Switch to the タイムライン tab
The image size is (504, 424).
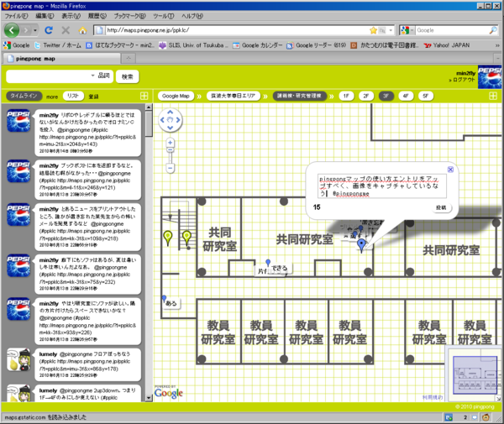(24, 96)
